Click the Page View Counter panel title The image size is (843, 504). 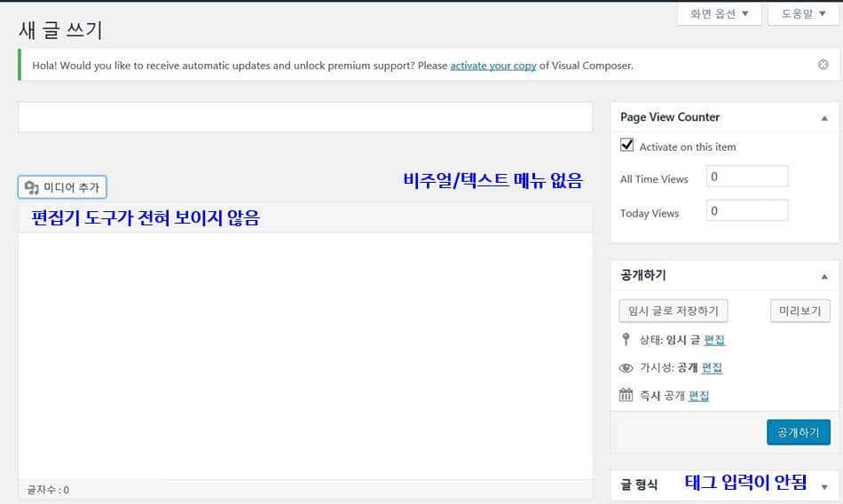669,117
